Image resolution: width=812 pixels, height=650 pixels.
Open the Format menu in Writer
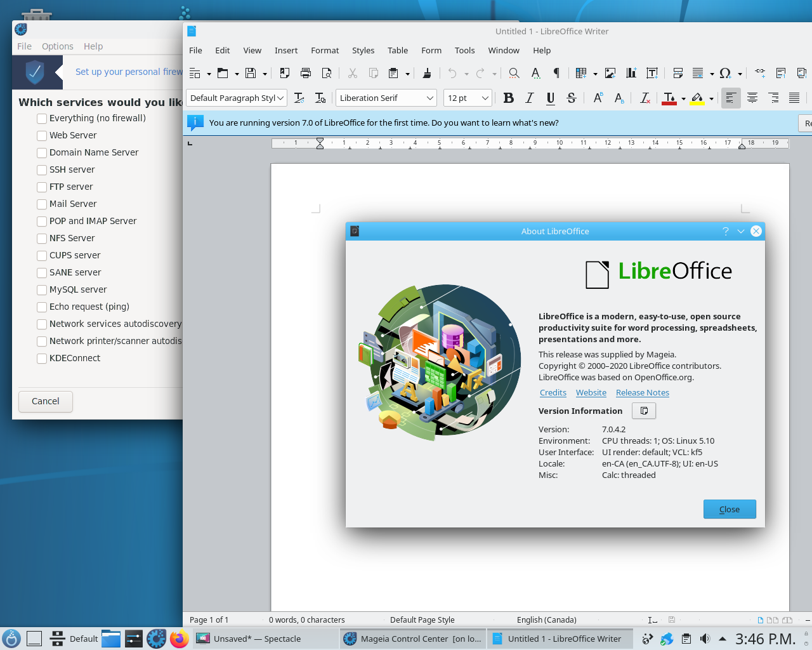click(325, 50)
